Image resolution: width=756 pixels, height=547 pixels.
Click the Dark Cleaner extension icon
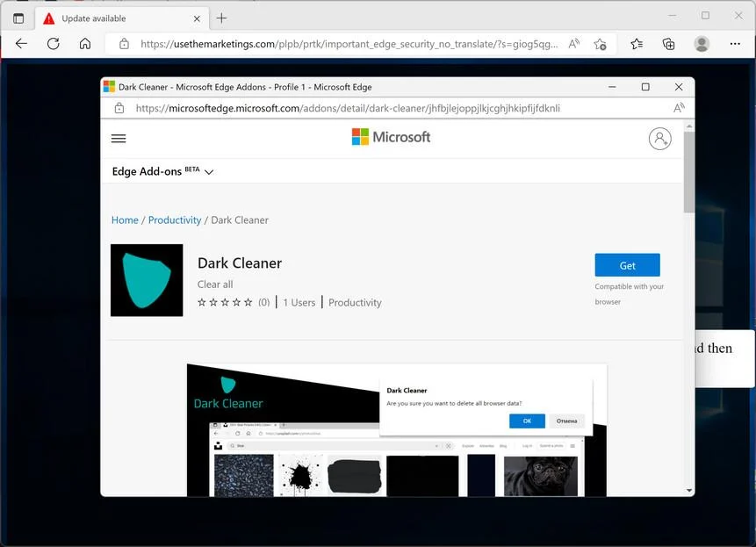pyautogui.click(x=147, y=280)
